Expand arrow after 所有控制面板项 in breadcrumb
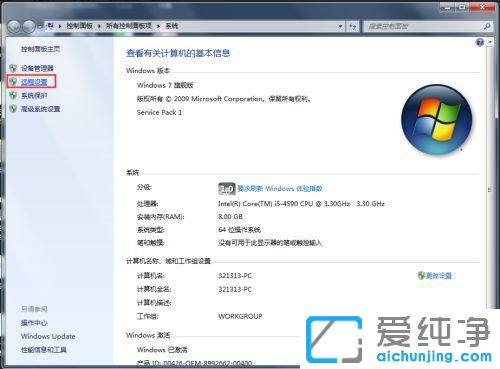 pos(158,26)
